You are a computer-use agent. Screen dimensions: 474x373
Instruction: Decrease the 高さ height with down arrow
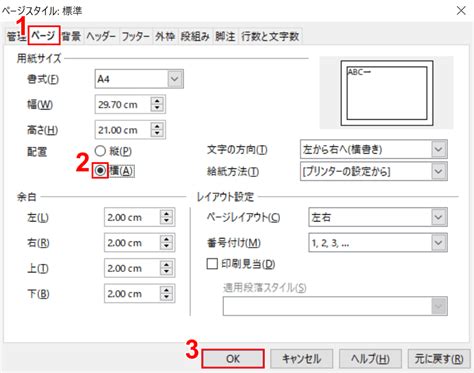[x=157, y=134]
